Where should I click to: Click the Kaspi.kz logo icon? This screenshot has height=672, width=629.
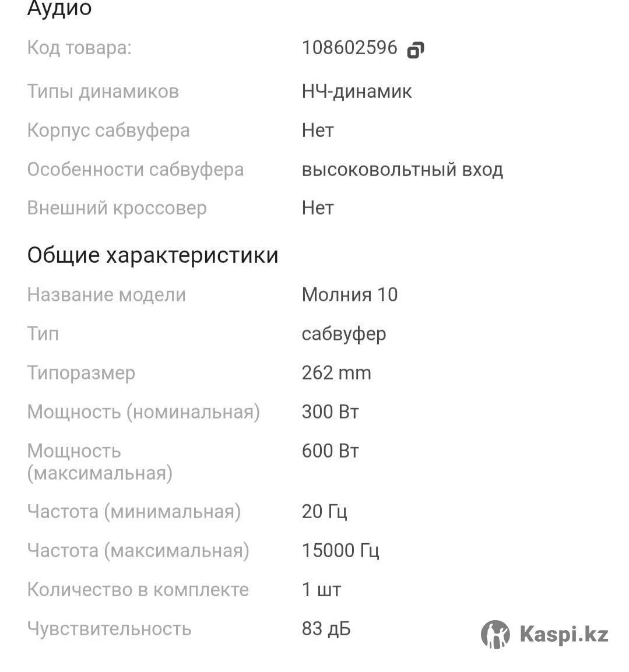[x=495, y=634]
